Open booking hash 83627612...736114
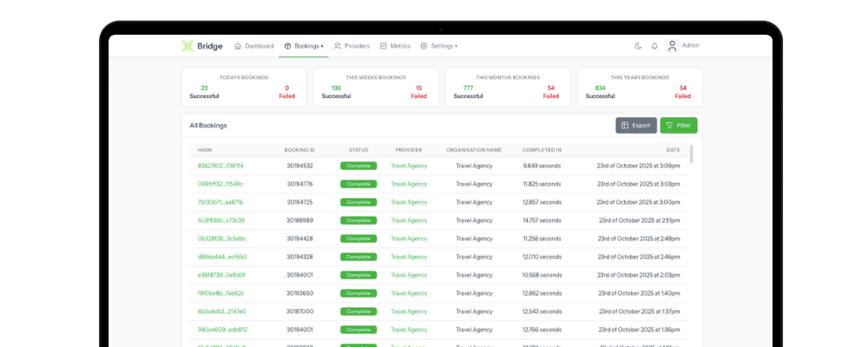The image size is (868, 347). point(220,166)
